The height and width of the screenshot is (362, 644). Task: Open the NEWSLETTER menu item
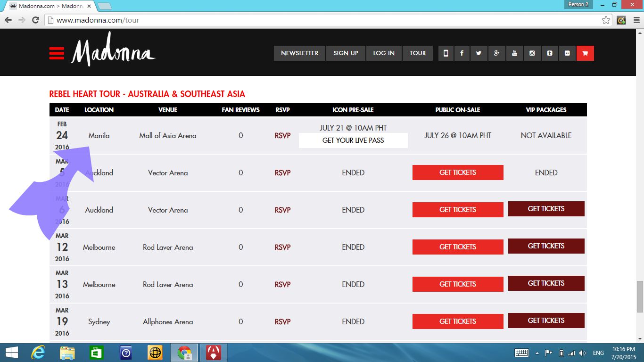(x=299, y=53)
